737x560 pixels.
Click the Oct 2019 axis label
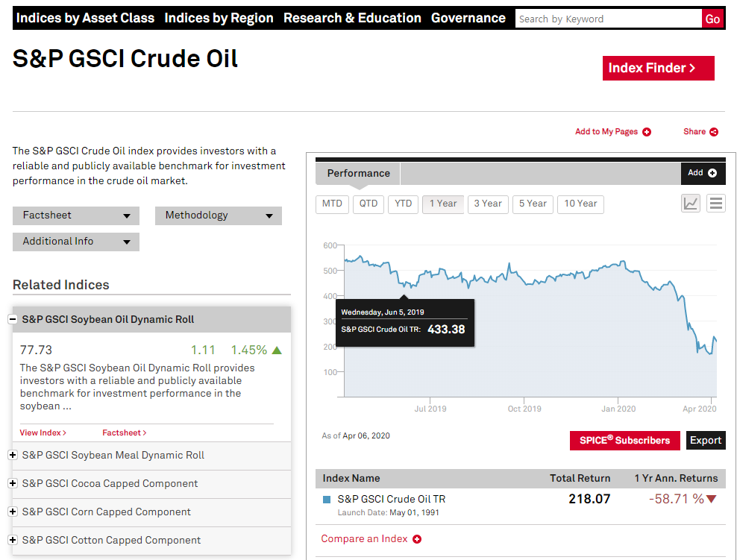click(524, 409)
